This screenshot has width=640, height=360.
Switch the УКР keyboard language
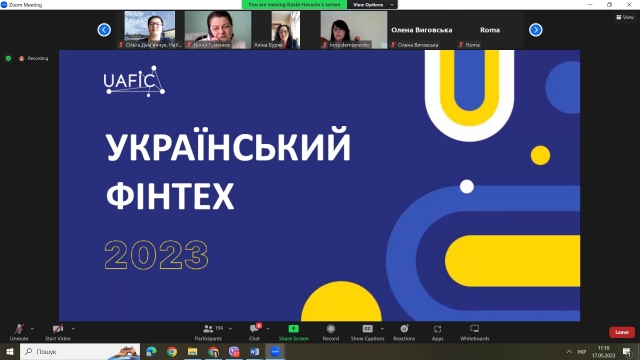(x=582, y=351)
